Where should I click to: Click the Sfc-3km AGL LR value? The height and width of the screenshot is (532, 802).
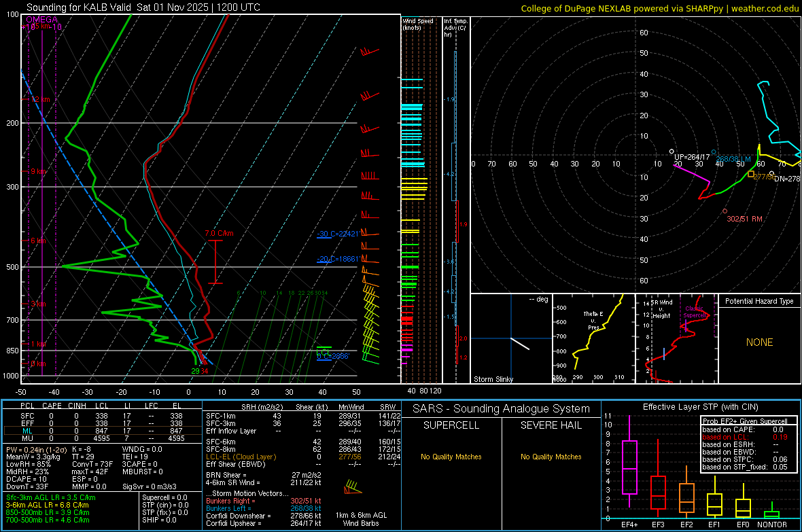coord(51,497)
